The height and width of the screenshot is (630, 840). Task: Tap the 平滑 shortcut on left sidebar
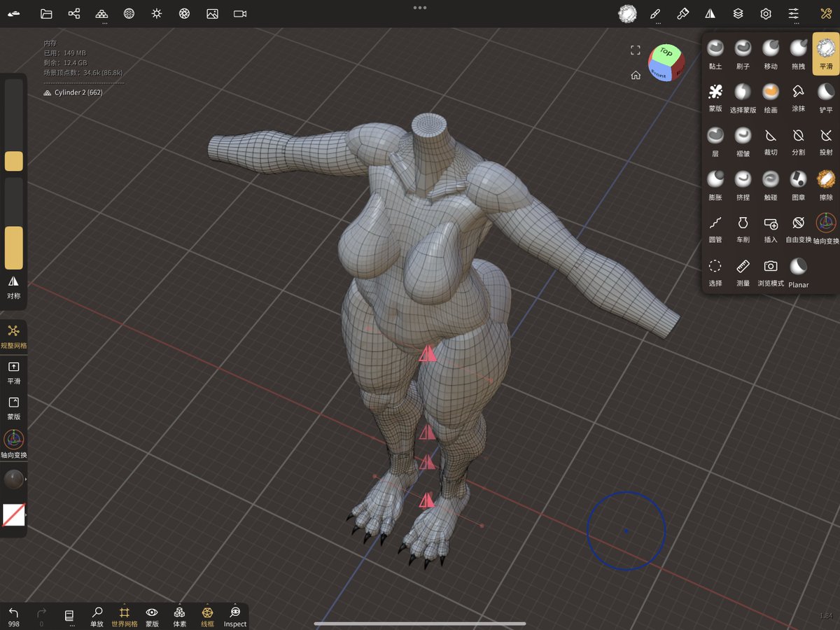click(14, 373)
